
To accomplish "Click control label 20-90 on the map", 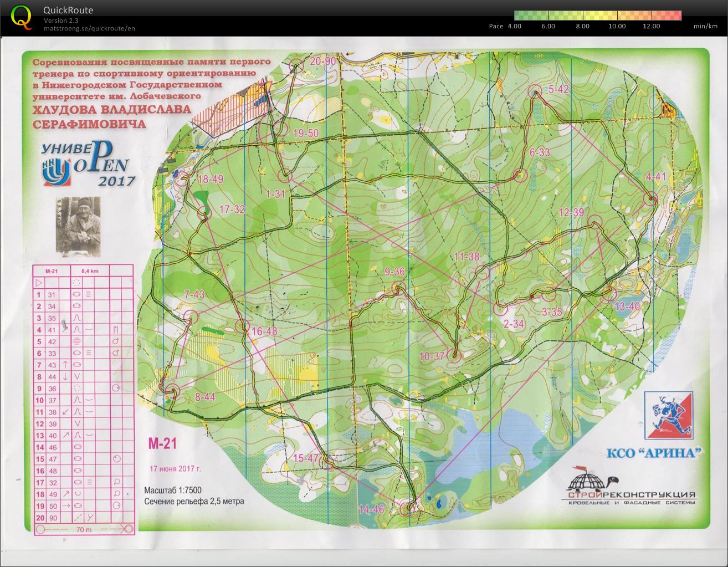I will (x=323, y=61).
